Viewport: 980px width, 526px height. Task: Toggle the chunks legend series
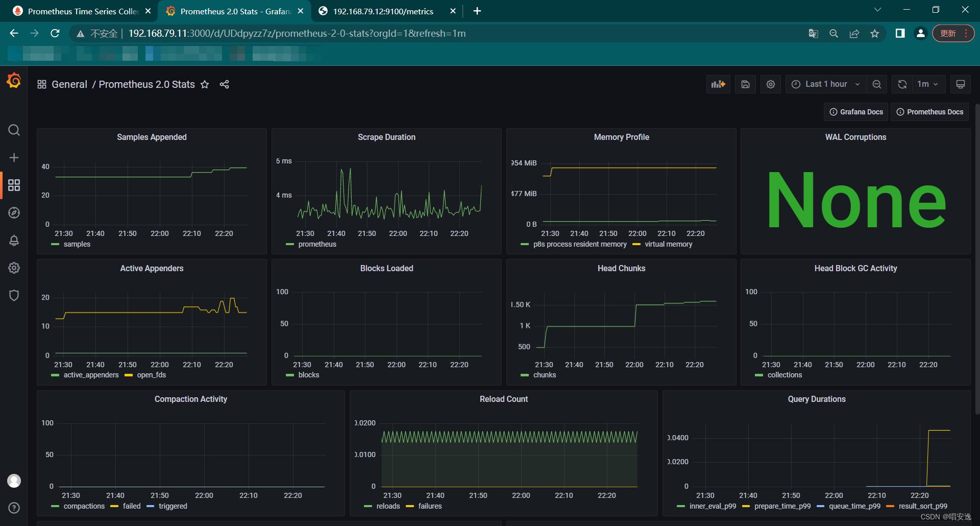pyautogui.click(x=544, y=375)
